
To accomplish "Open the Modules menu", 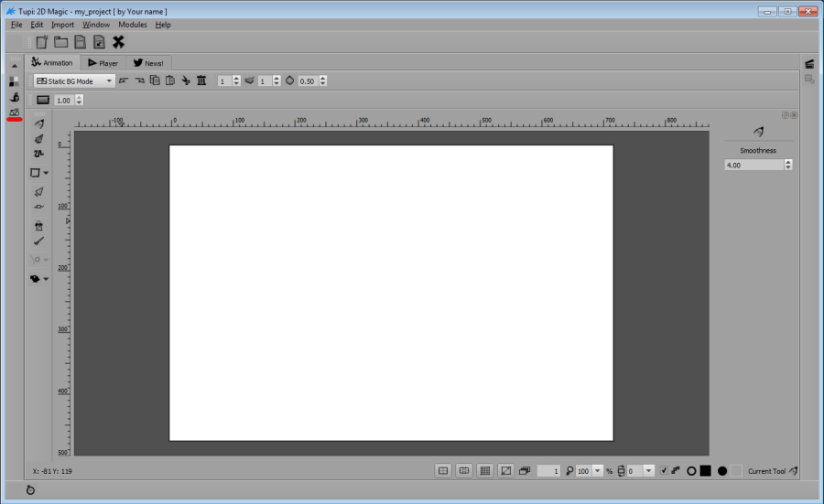I will [132, 25].
